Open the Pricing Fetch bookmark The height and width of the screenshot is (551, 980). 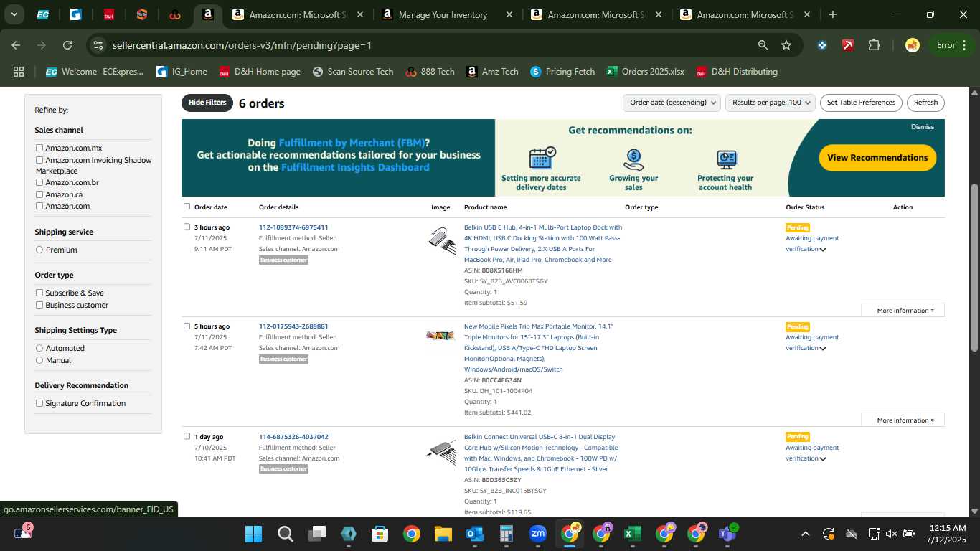point(562,72)
